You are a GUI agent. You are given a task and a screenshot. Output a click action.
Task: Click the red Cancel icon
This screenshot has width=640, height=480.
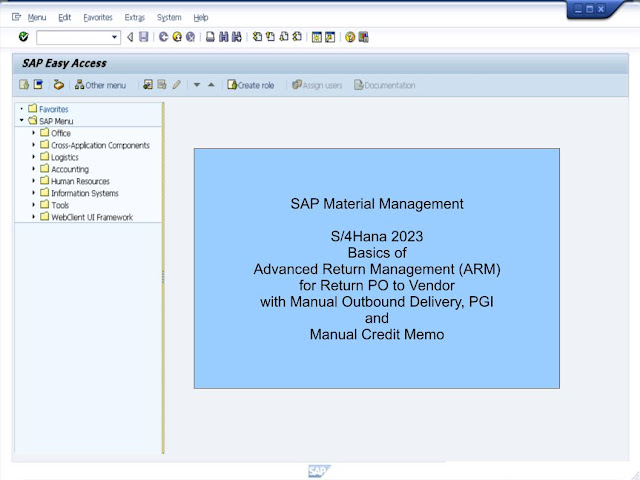[x=191, y=37]
